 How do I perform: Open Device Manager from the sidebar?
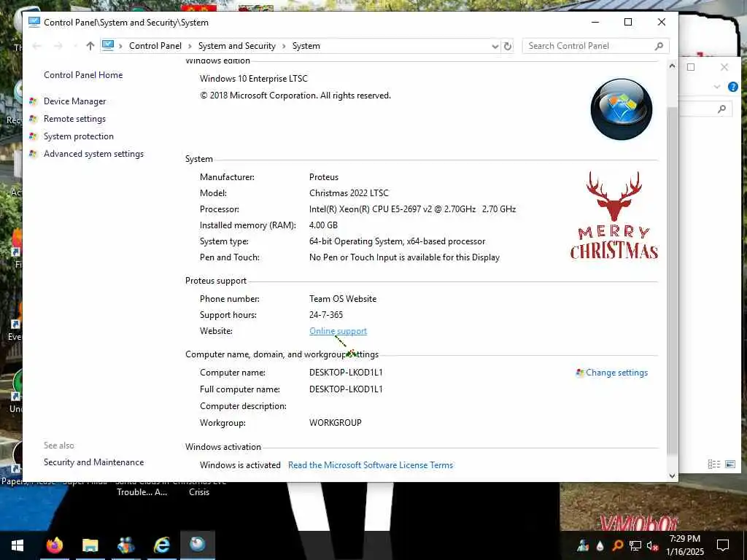75,101
